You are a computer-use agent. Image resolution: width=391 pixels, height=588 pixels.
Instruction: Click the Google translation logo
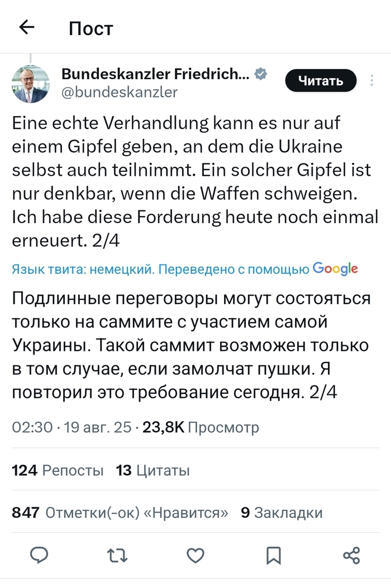[335, 269]
